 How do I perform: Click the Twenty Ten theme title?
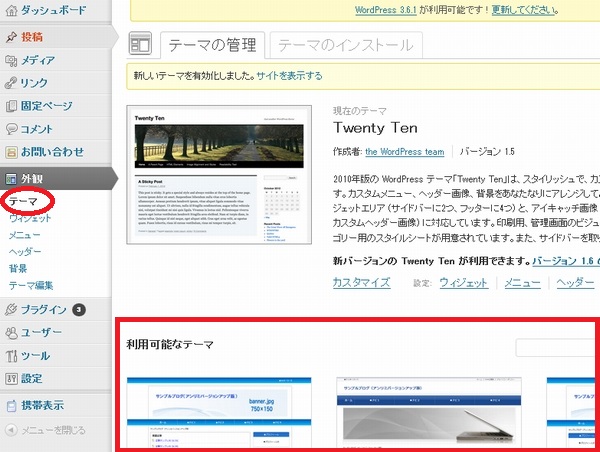coord(375,128)
